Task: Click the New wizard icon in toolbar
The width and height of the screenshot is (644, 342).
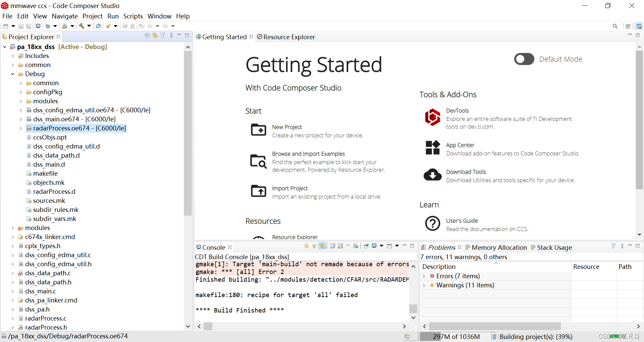Action: [x=6, y=26]
